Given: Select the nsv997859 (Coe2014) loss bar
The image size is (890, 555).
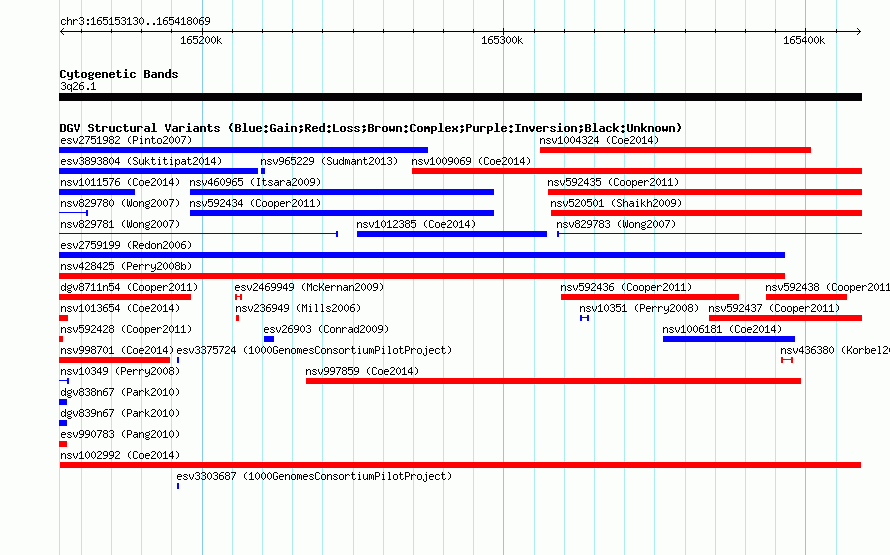Looking at the screenshot, I should 553,381.
